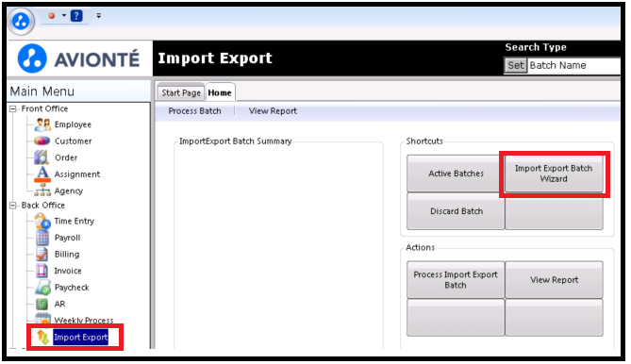Click the Avionté logo

78,58
